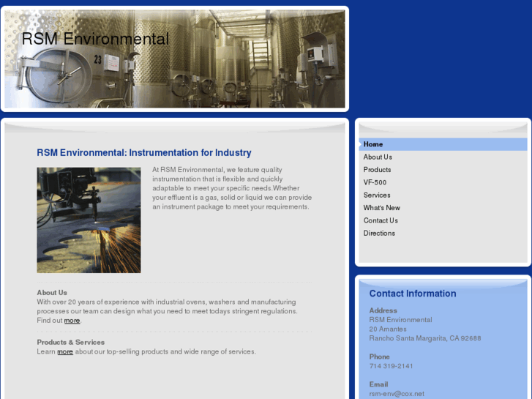Viewport: 532px width, 399px height.
Task: Click the metal cutting sparks photo
Action: 89,220
